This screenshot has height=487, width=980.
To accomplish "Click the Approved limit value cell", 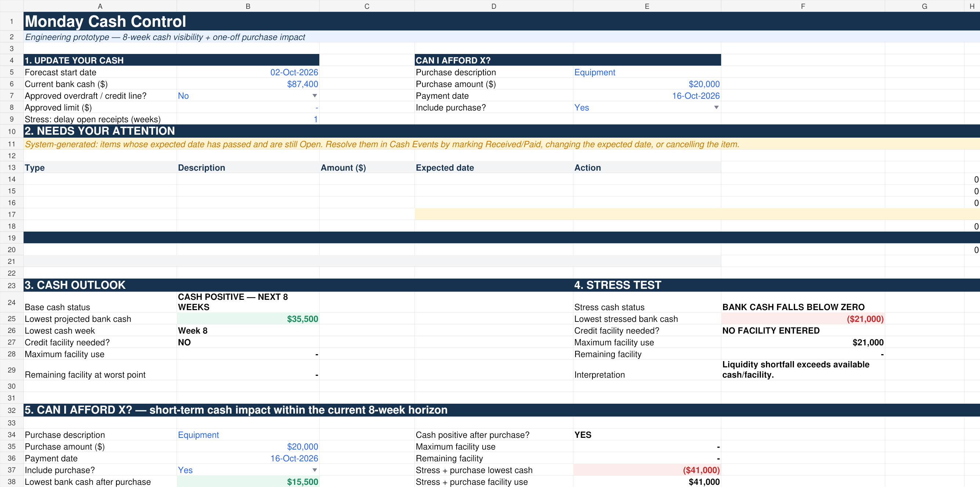I will pyautogui.click(x=248, y=108).
